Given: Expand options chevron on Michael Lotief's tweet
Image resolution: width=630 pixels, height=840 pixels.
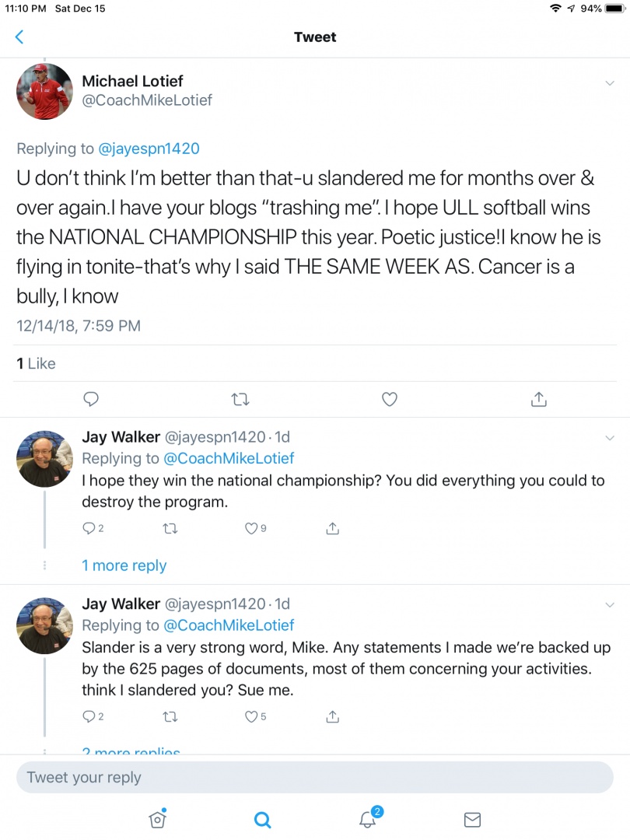Looking at the screenshot, I should pyautogui.click(x=610, y=83).
